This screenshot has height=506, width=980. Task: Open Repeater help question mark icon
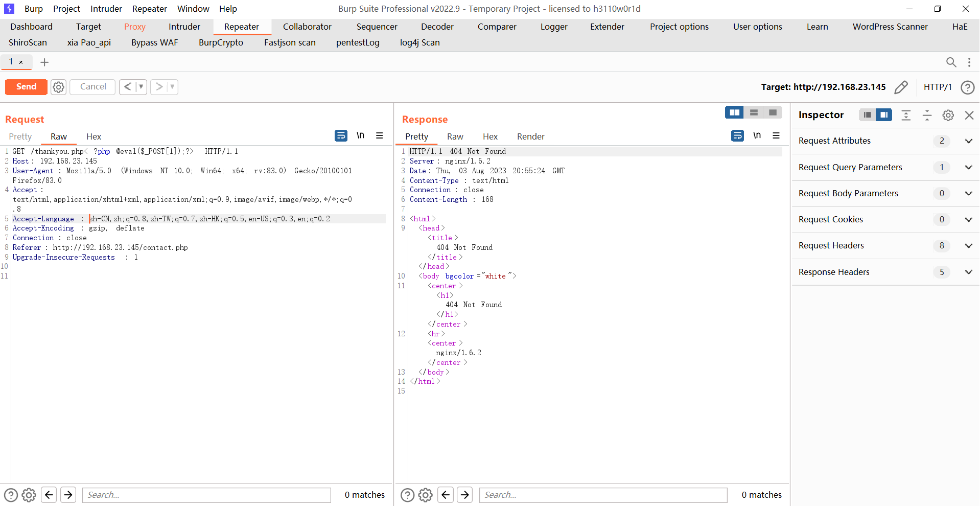click(x=967, y=87)
